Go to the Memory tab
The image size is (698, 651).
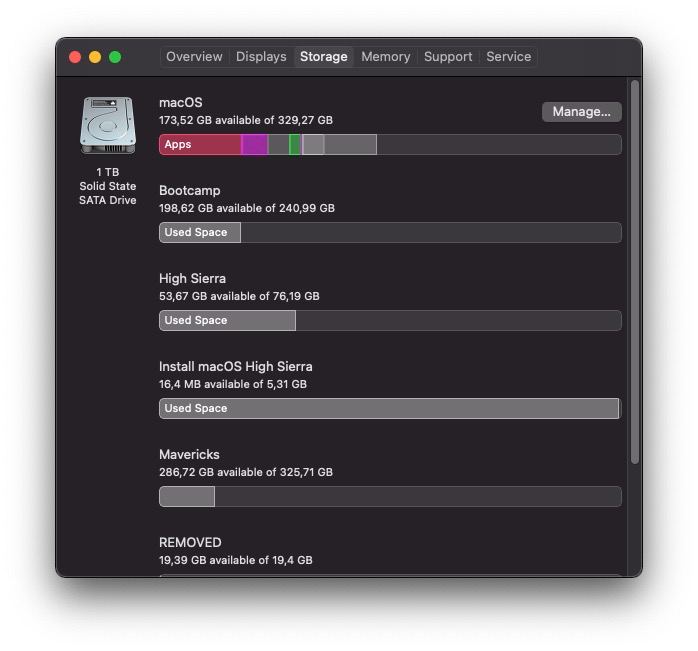pyautogui.click(x=386, y=57)
